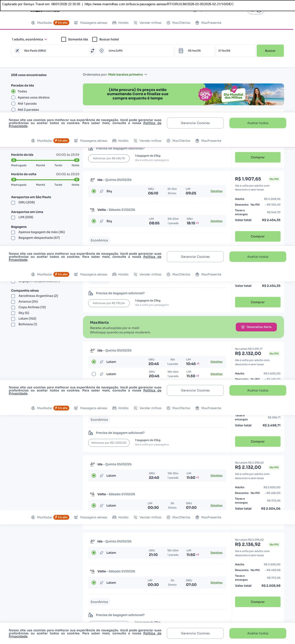Click the location pin icon in destination field
The height and width of the screenshot is (644, 295).
click(x=102, y=51)
